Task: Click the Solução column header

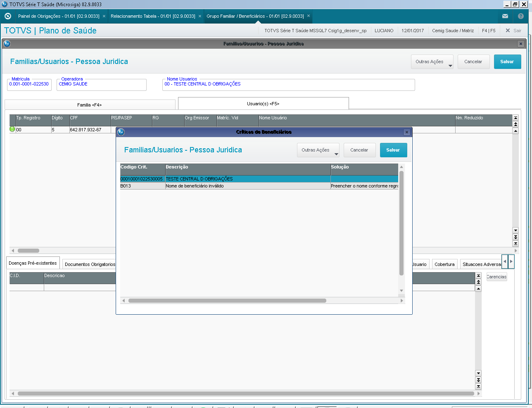Action: pos(364,169)
